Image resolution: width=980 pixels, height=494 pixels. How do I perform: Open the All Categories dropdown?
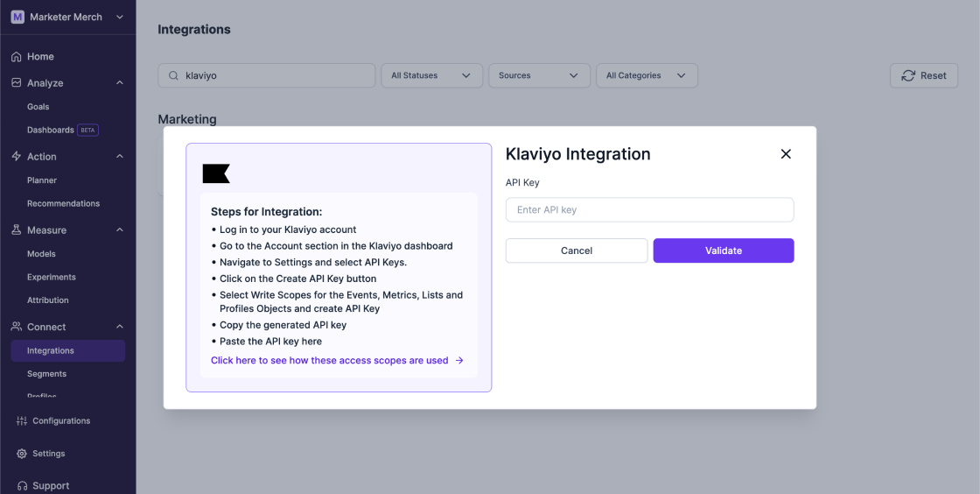point(647,75)
